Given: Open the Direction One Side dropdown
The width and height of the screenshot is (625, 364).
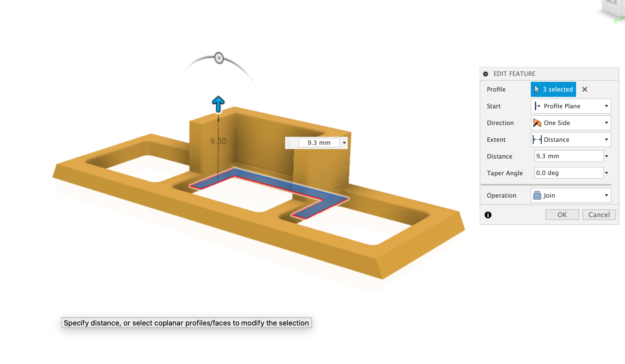Looking at the screenshot, I should [571, 123].
